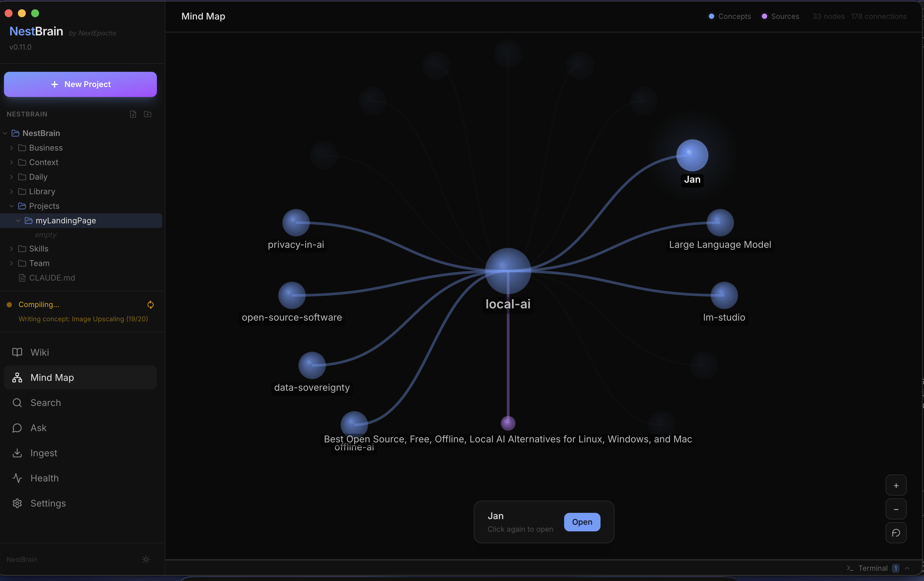Viewport: 924px width, 581px height.
Task: Create a new file using the new-file icon
Action: [133, 114]
